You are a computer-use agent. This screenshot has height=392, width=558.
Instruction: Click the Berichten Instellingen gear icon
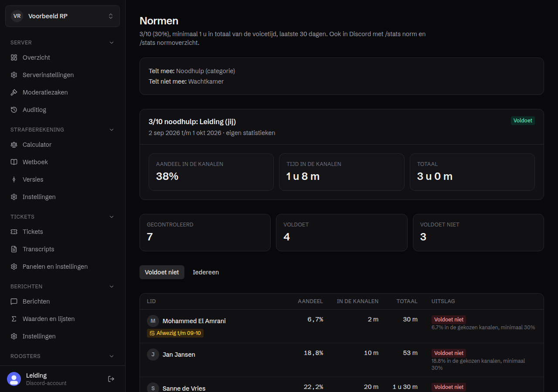click(x=14, y=336)
